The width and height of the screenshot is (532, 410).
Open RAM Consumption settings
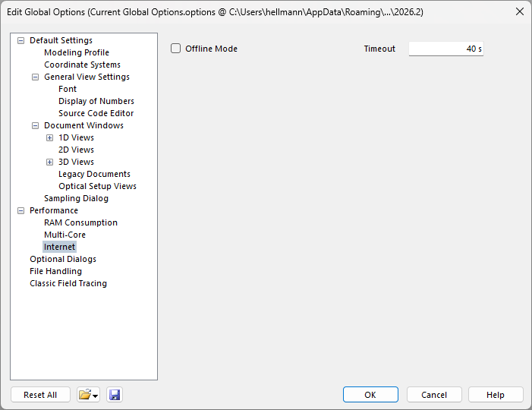(x=80, y=222)
